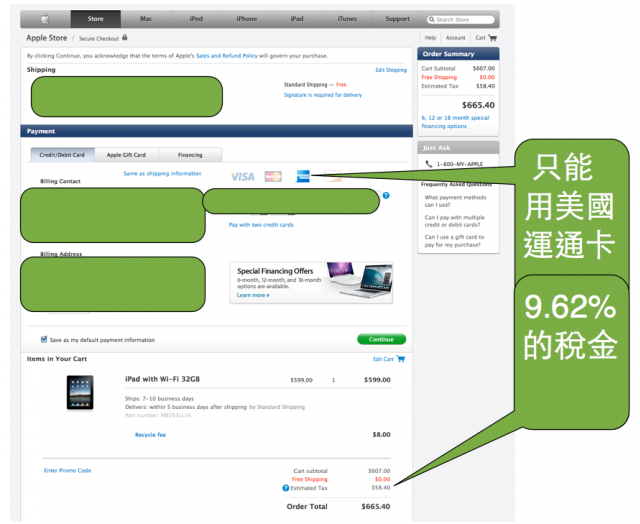Image resolution: width=640 pixels, height=524 pixels.
Task: Open 6, 12 or 18 month financing options link
Action: [x=455, y=122]
